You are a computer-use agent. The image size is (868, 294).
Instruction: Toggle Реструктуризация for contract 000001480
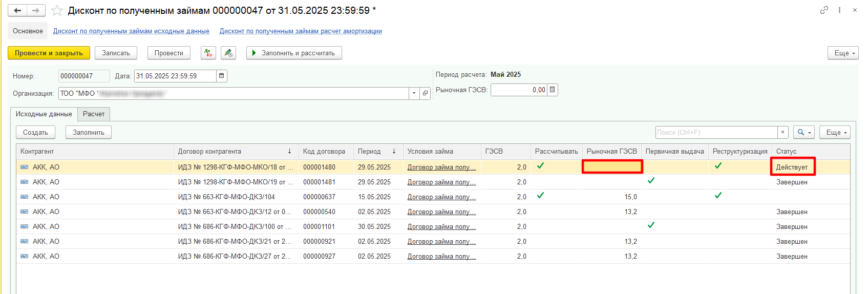[718, 165]
